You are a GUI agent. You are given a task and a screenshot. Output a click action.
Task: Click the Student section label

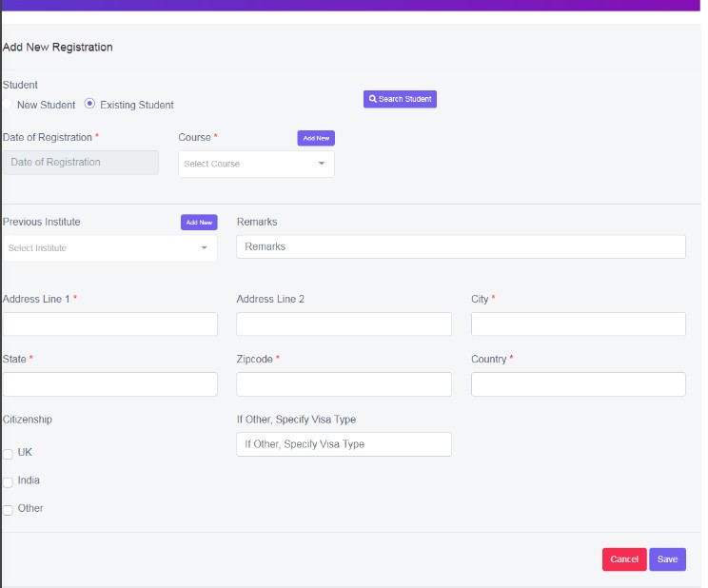[x=20, y=85]
